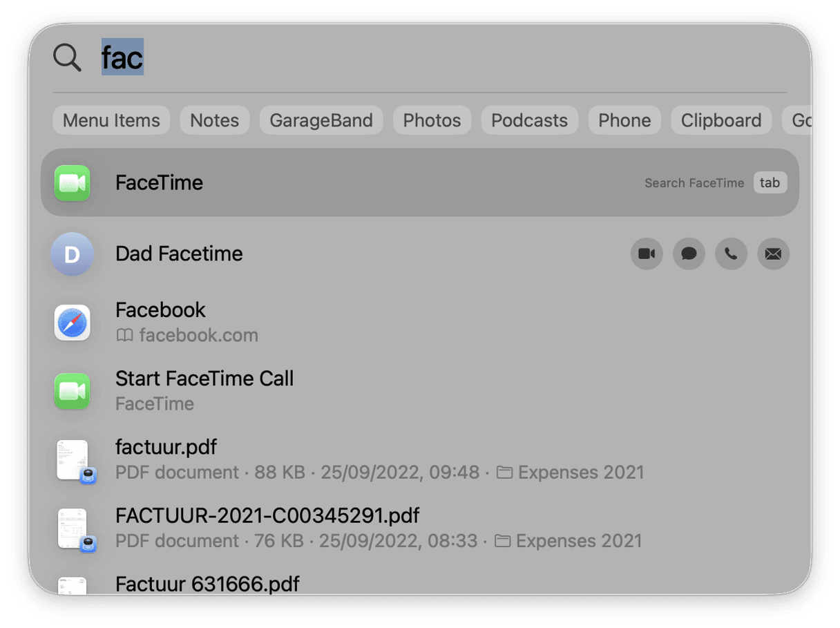Click Dad Facetime contact avatar
This screenshot has height=628, width=840.
[73, 254]
